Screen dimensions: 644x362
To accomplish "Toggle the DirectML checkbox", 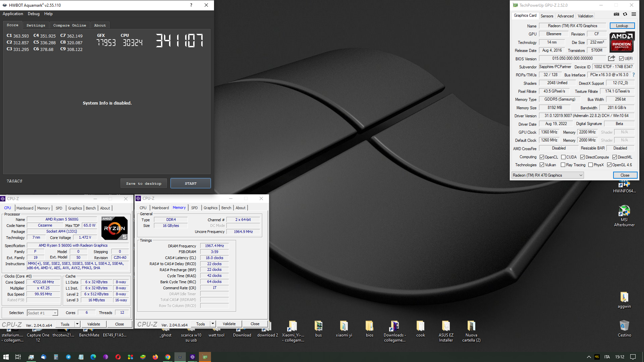I will (614, 157).
